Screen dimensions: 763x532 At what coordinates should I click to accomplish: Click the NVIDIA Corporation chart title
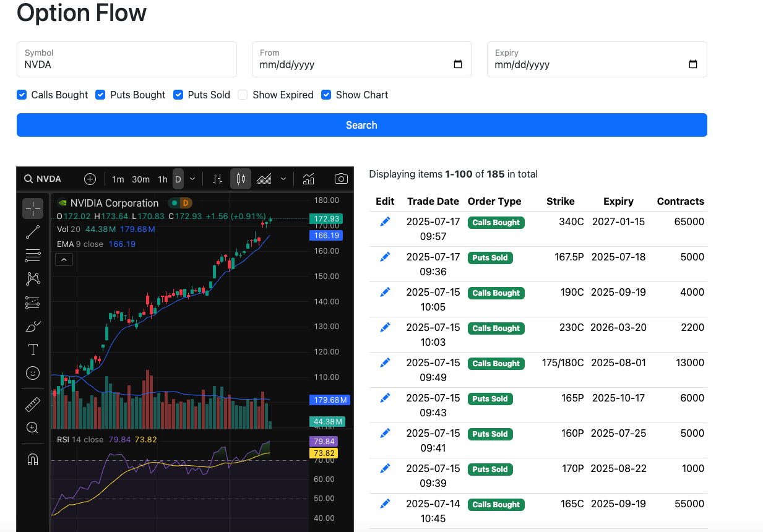(x=114, y=203)
